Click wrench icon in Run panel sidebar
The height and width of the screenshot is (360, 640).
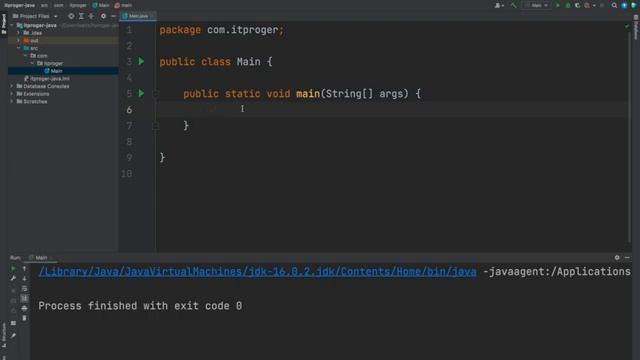coord(13,278)
